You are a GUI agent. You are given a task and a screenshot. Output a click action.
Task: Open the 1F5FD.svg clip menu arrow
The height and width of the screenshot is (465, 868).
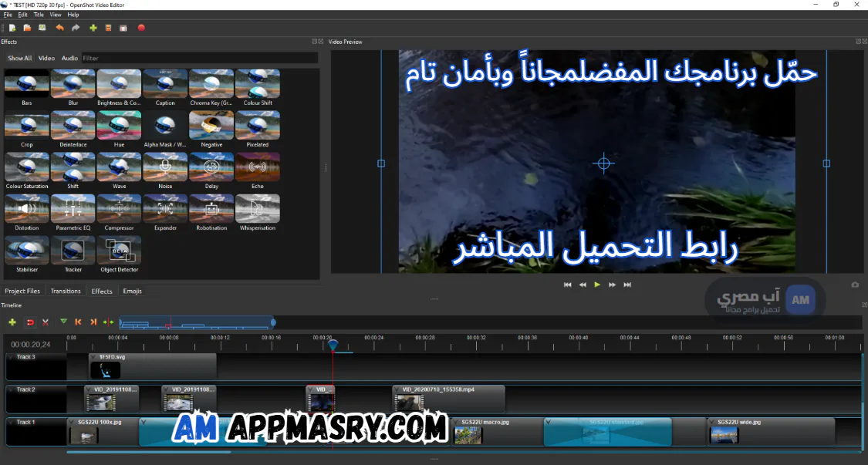click(x=93, y=358)
